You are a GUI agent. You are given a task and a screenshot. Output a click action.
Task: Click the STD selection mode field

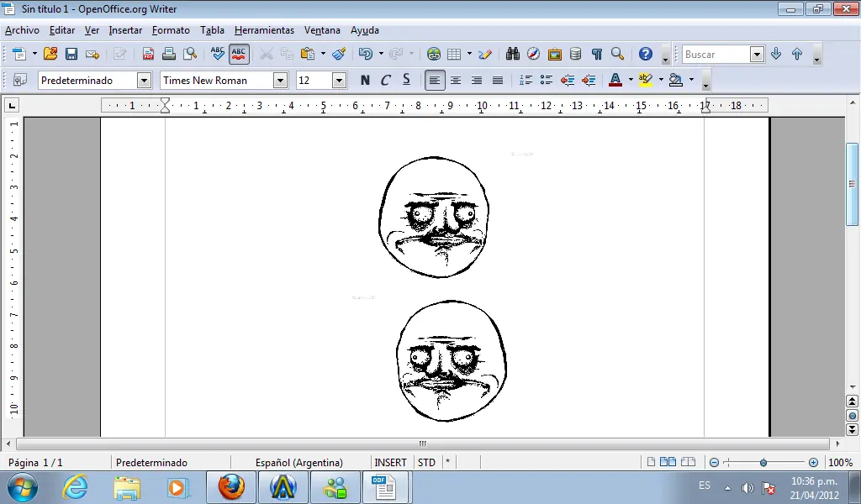point(426,463)
